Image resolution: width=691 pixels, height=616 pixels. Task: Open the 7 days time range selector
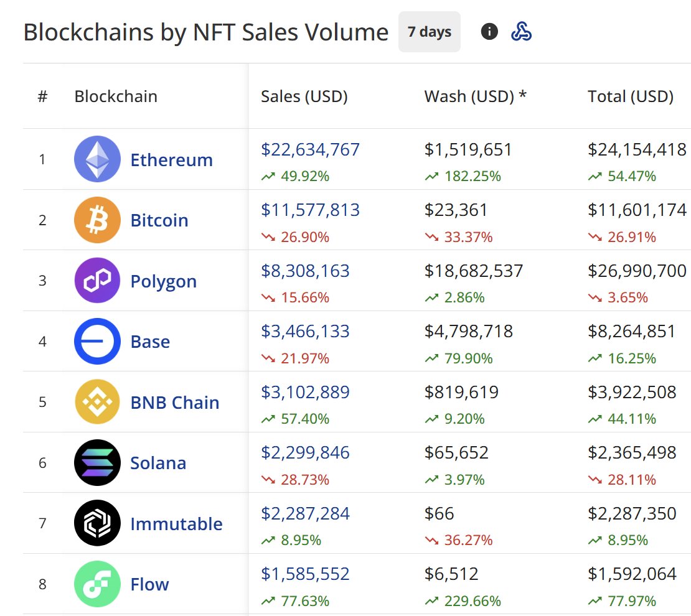point(430,32)
